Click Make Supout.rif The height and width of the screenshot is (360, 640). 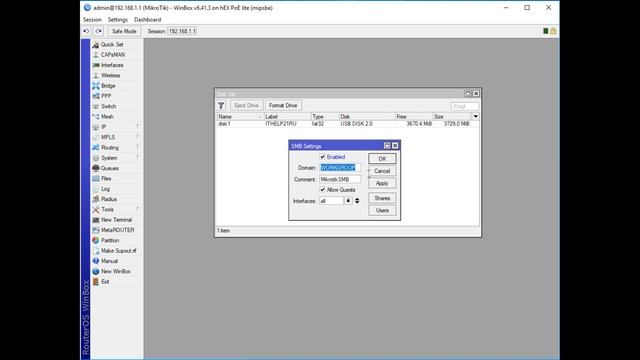(117, 251)
